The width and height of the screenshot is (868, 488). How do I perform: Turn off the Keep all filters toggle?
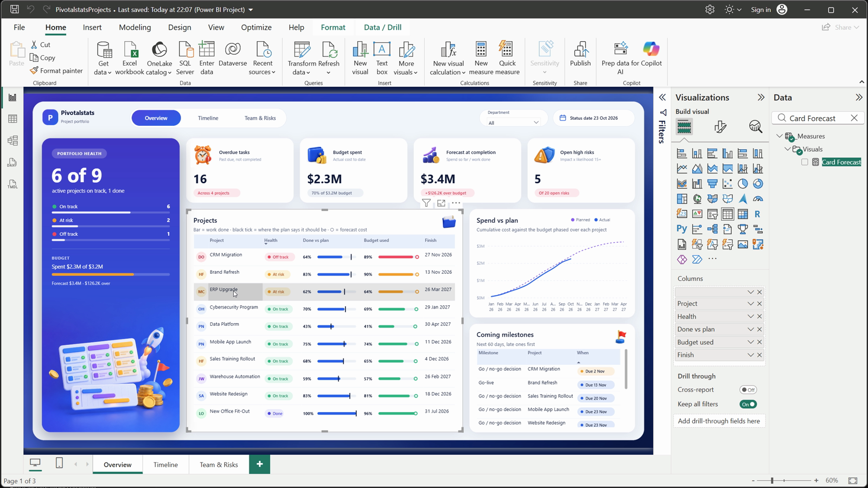748,404
